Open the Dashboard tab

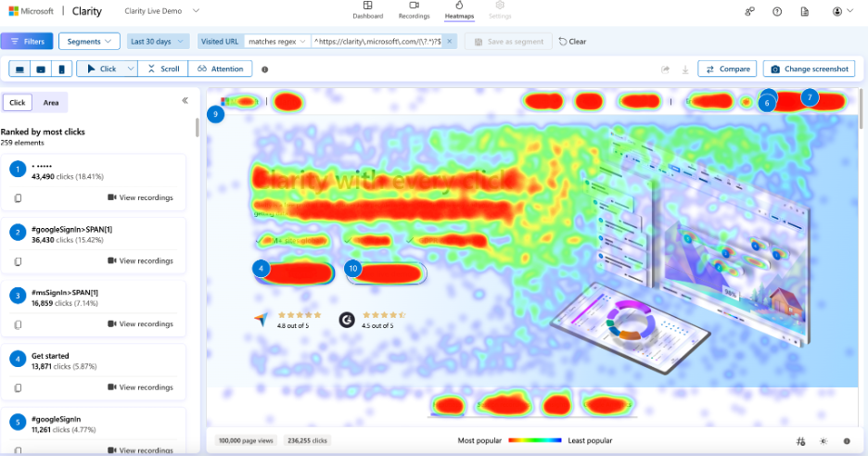tap(368, 11)
